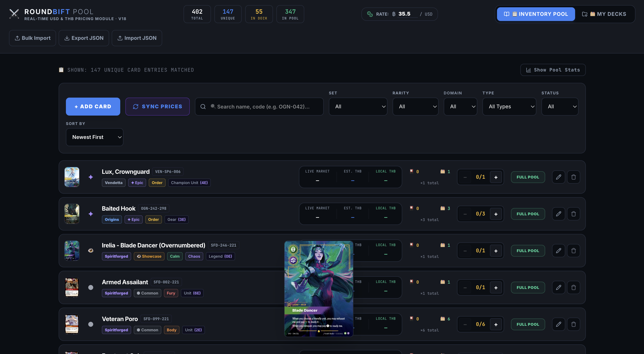Click the Epic star icon beside Lux, Crownguard
Viewport: 644px width, 354px height.
click(91, 177)
